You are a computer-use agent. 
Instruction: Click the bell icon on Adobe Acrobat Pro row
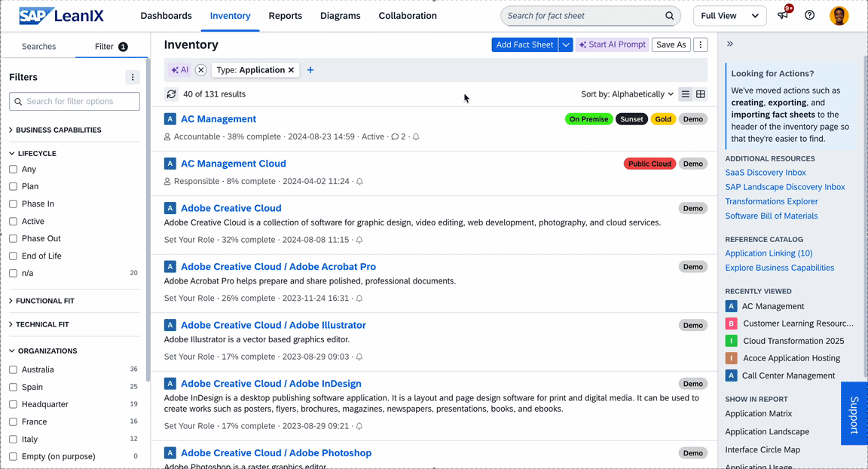click(359, 299)
